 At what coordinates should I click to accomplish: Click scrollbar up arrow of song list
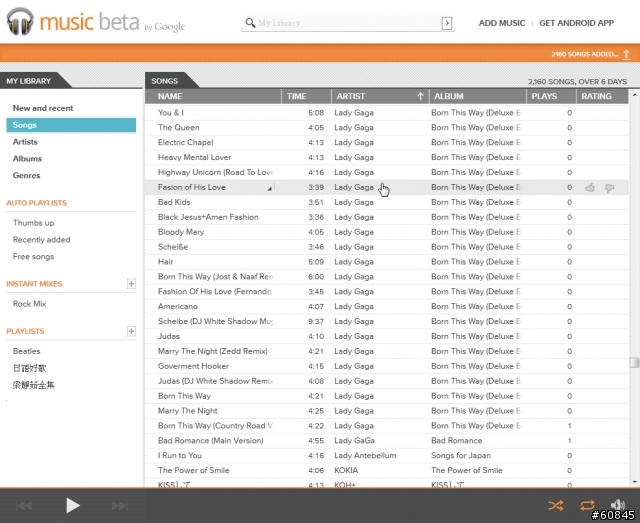tap(634, 95)
